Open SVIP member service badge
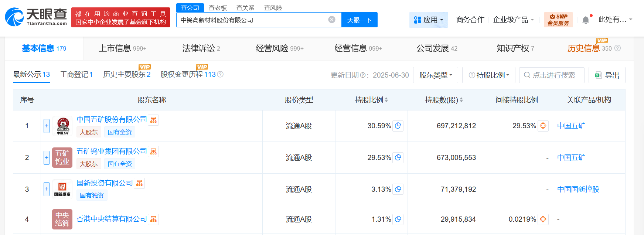The height and width of the screenshot is (235, 644). click(x=558, y=20)
